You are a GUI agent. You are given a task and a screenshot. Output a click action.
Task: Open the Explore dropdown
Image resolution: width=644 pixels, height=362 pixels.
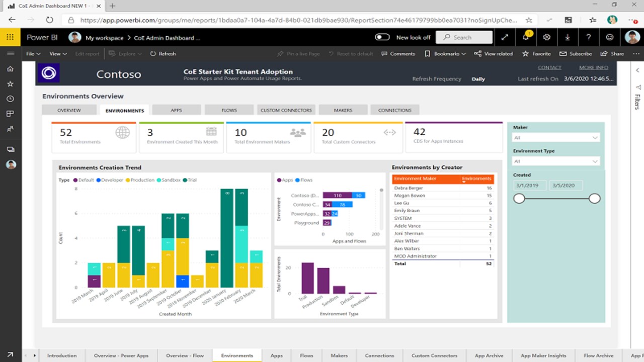126,54
